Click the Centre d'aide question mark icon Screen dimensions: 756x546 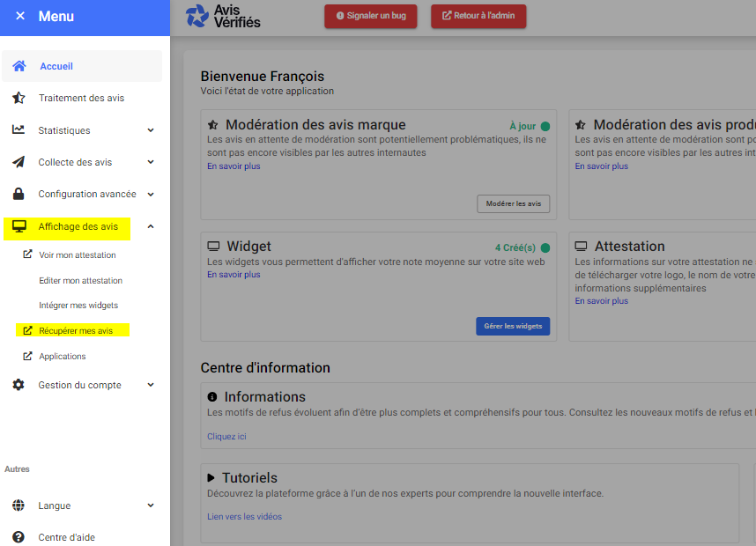tap(19, 537)
